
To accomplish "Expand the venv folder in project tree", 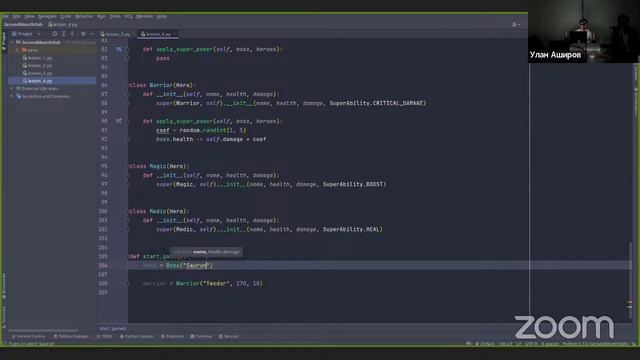I will 17,50.
